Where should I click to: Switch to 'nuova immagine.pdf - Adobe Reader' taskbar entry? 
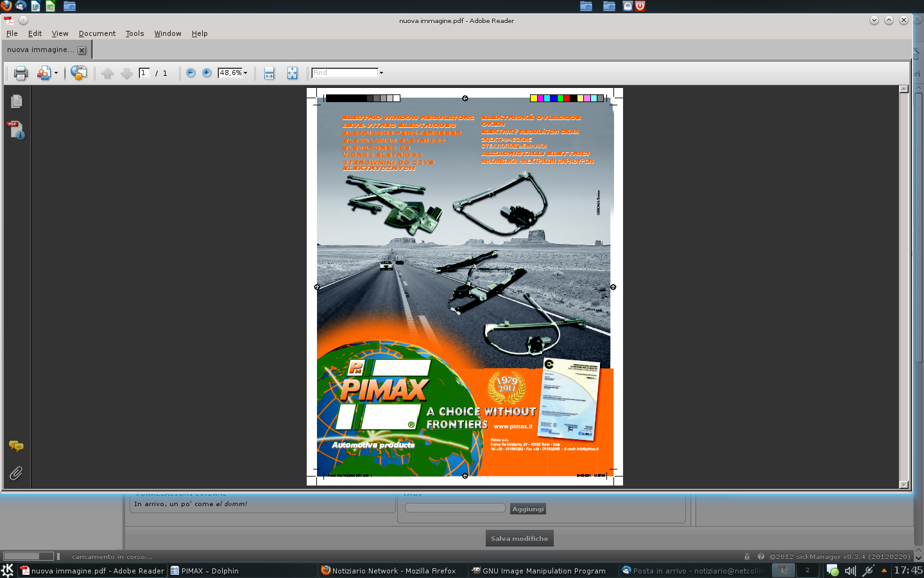[x=92, y=570]
